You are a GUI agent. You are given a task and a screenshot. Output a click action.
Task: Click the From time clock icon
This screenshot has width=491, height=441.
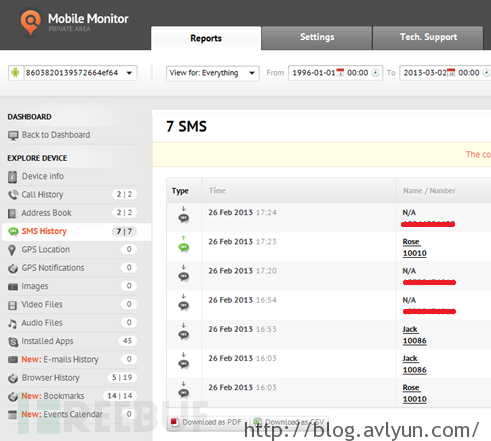coord(375,73)
